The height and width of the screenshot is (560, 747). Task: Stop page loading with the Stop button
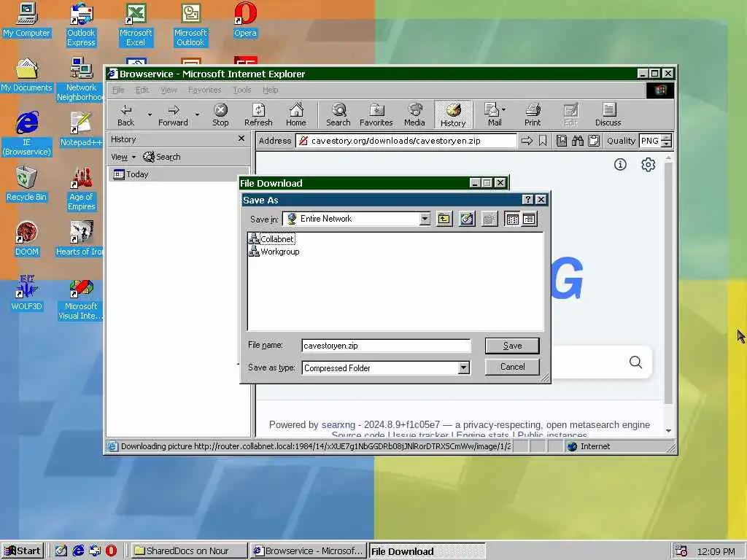click(220, 114)
